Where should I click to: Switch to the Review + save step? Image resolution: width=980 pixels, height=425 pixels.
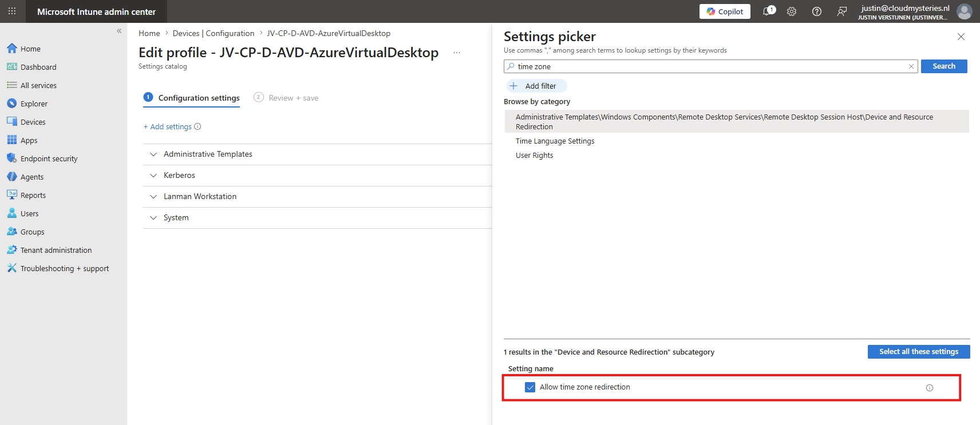[x=286, y=98]
